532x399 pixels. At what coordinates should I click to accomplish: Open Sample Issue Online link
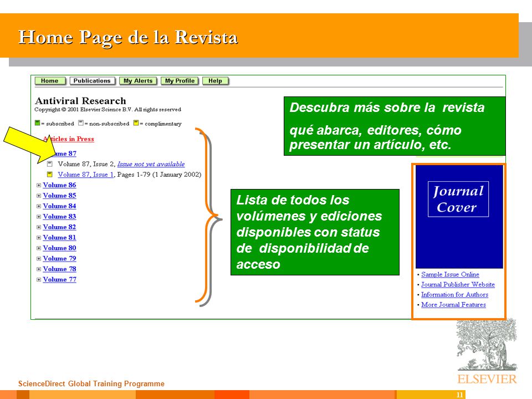click(450, 274)
